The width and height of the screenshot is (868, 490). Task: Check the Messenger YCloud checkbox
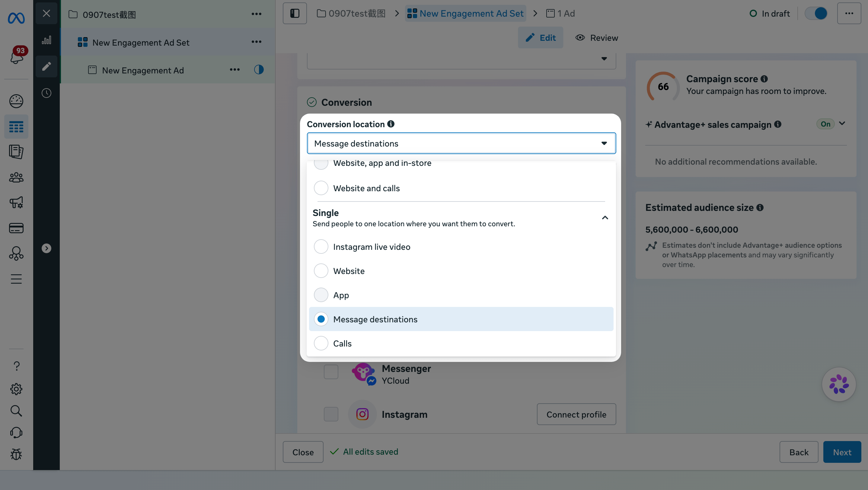pos(331,372)
